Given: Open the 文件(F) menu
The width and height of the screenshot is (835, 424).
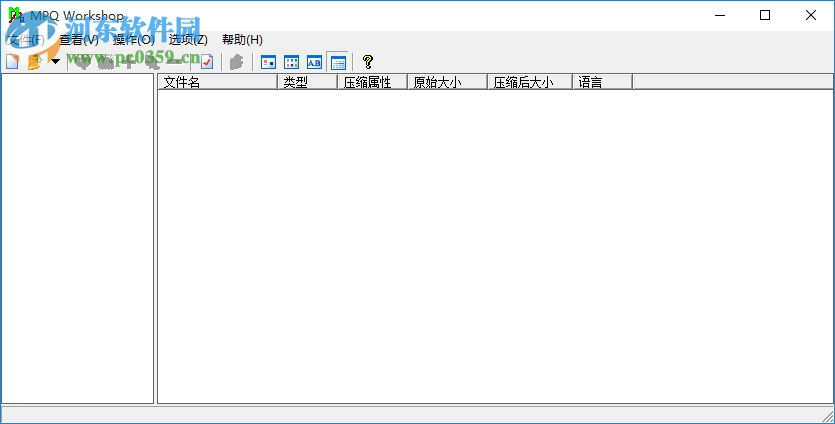Looking at the screenshot, I should click(x=25, y=40).
